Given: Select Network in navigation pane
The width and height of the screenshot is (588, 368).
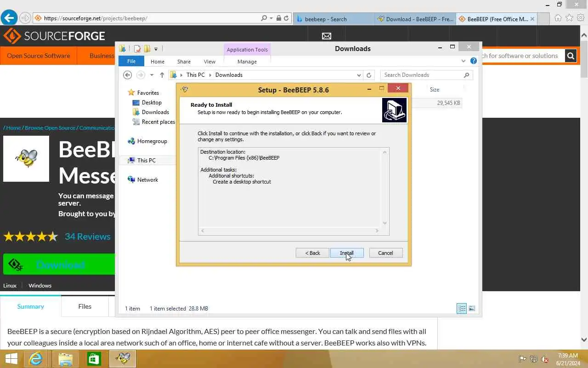Looking at the screenshot, I should 147,180.
